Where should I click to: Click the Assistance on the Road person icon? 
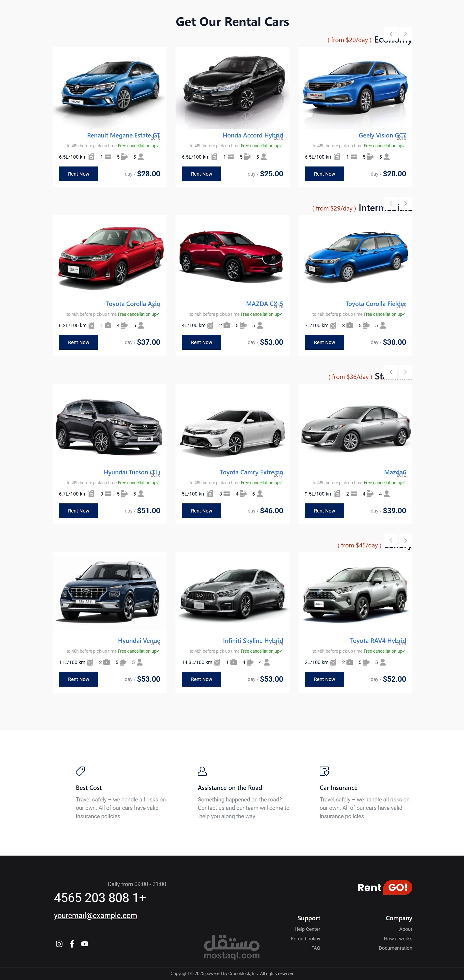point(202,771)
